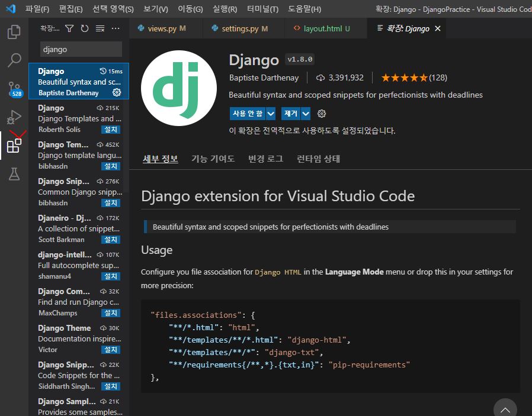Close the Django extension tab

tap(438, 28)
